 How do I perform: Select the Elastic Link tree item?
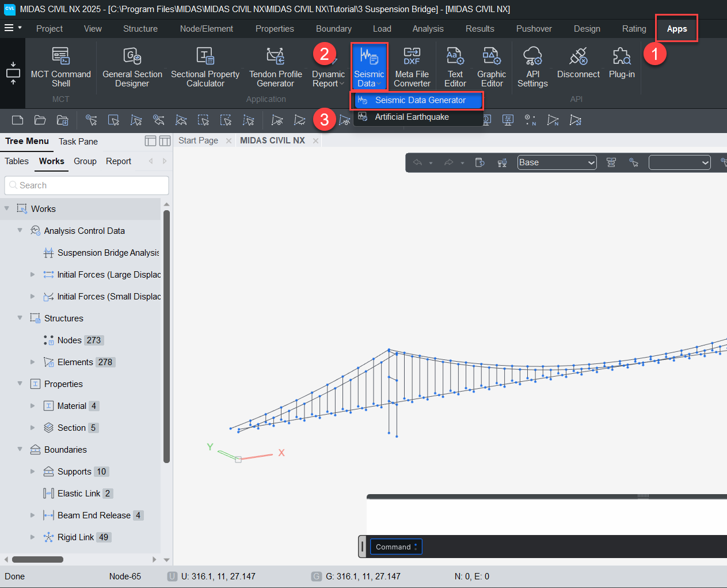(x=78, y=494)
